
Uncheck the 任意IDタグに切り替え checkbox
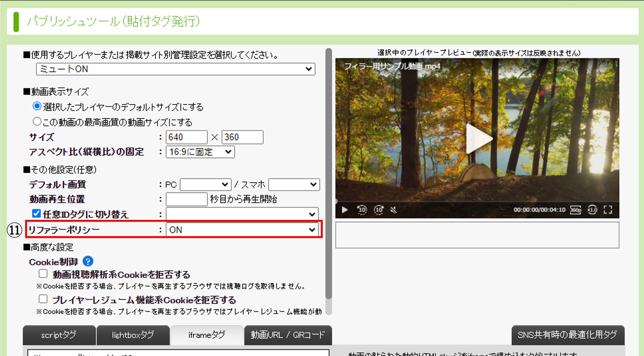pyautogui.click(x=36, y=213)
